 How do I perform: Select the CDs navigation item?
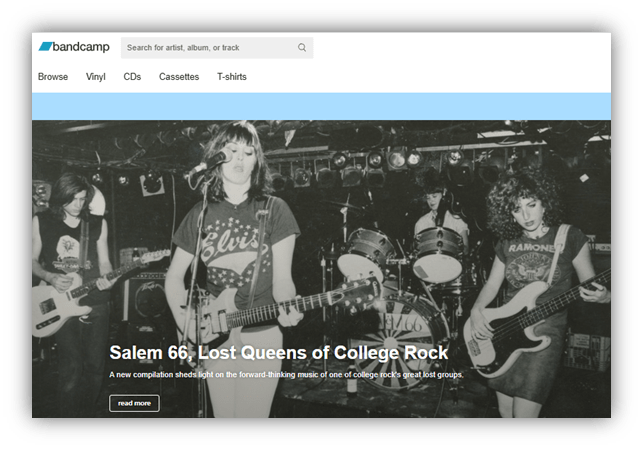click(132, 77)
